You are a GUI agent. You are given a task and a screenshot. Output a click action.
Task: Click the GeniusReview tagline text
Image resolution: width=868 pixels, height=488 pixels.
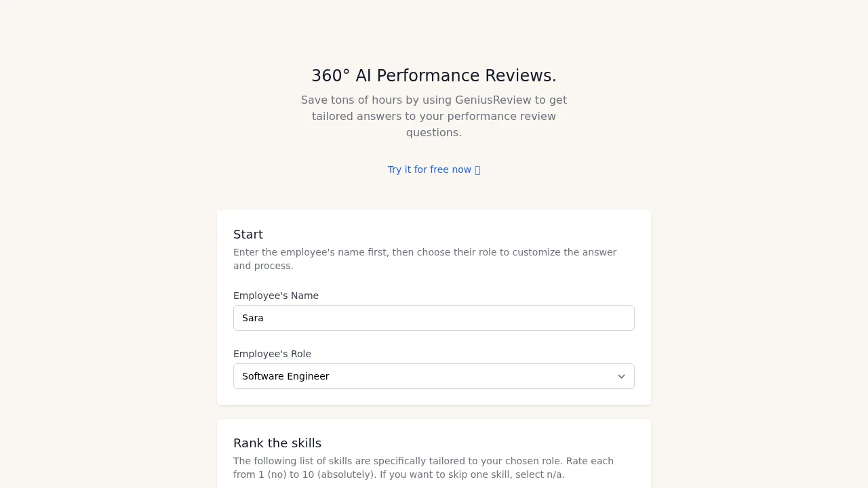pos(434,116)
